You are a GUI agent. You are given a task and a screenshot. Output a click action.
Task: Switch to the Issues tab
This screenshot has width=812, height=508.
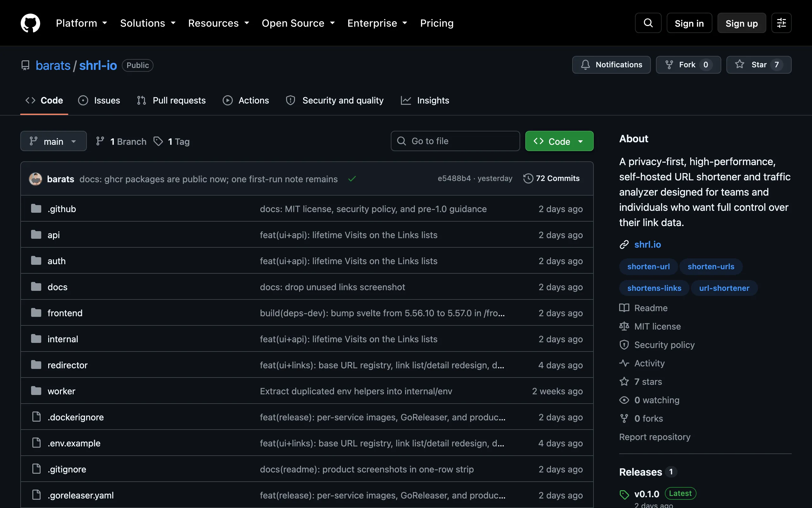pyautogui.click(x=99, y=100)
